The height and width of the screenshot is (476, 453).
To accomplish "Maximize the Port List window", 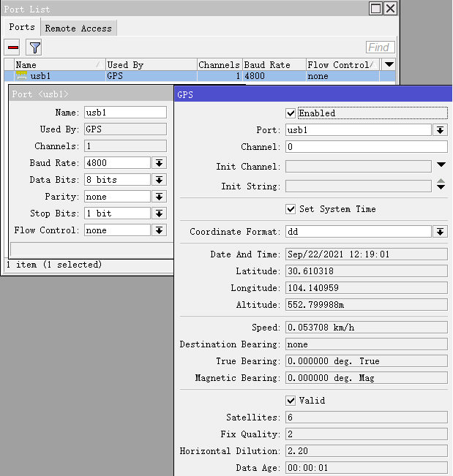I will tap(375, 9).
